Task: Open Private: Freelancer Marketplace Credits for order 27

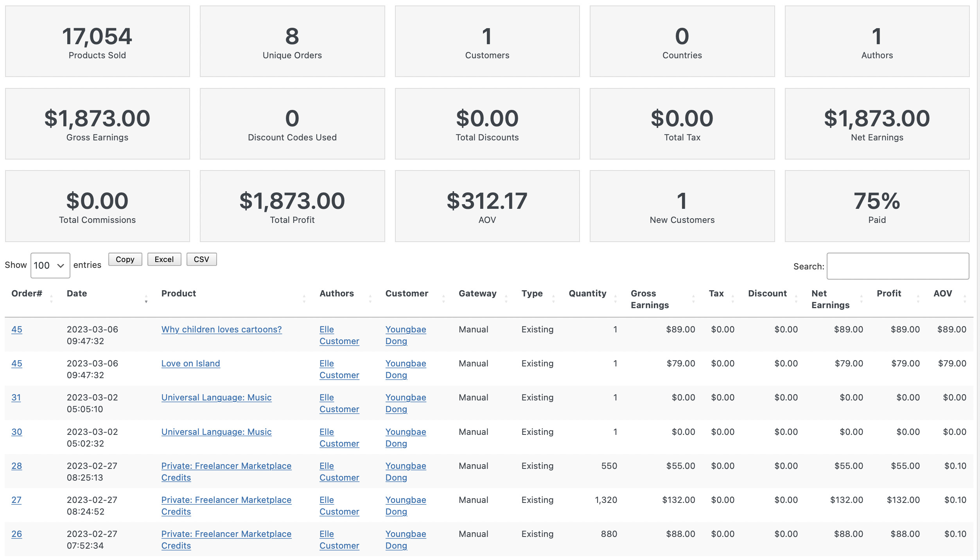Action: 226,506
